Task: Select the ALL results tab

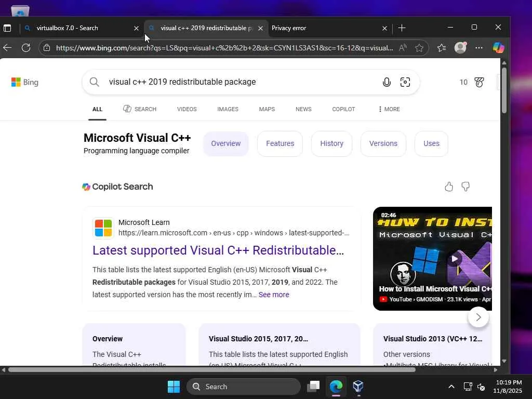Action: click(x=97, y=109)
